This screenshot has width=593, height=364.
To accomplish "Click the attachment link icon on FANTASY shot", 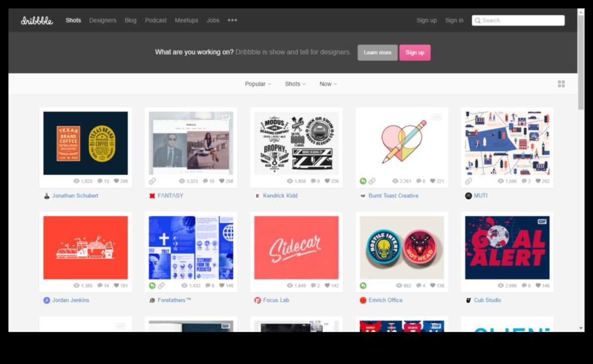I will pos(152,181).
